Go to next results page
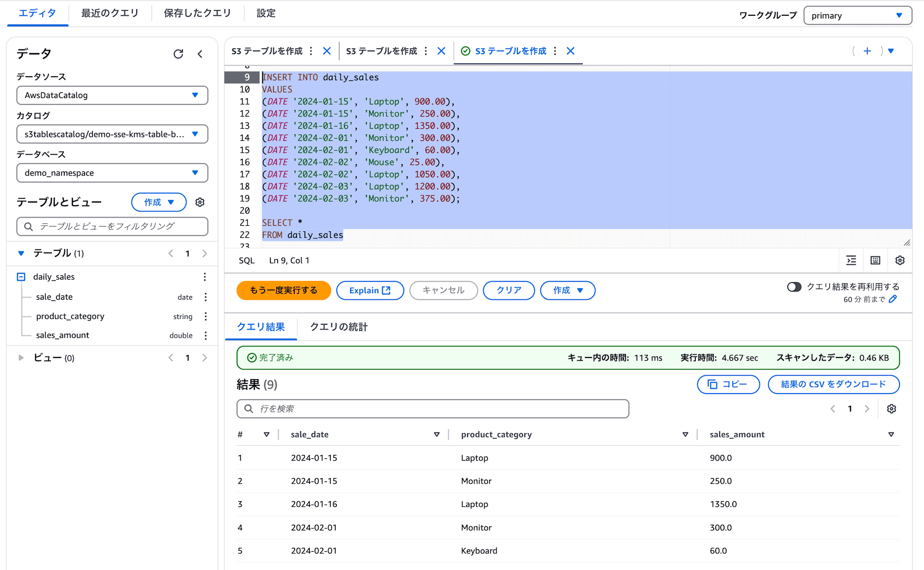Image resolution: width=924 pixels, height=570 pixels. click(867, 409)
